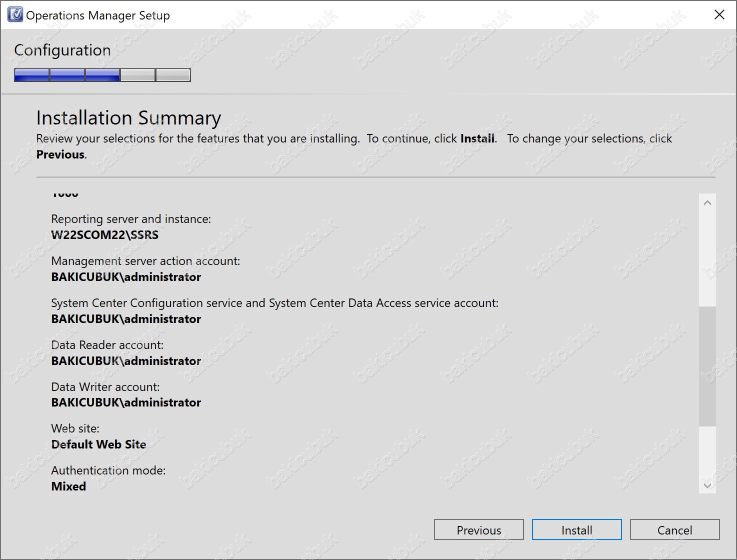Click the 'Data Reader account:' label
The height and width of the screenshot is (560, 737).
(107, 345)
